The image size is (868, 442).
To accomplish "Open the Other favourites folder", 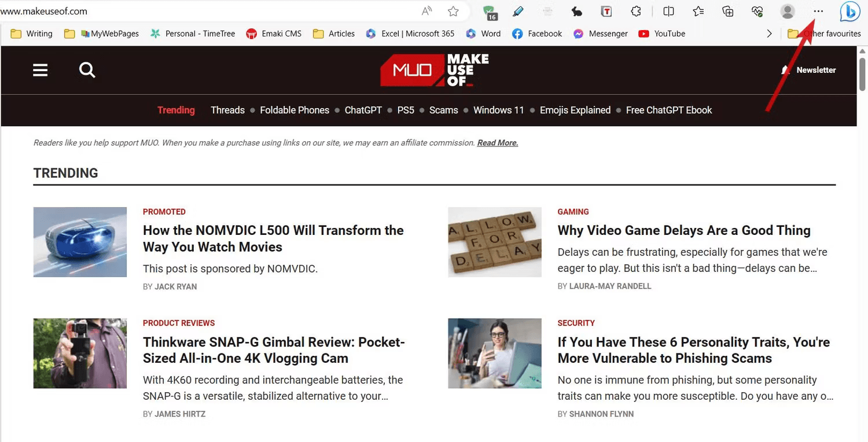I will (825, 34).
